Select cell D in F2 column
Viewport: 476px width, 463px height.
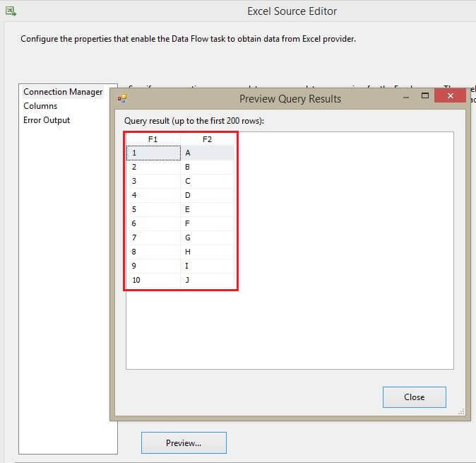208,195
